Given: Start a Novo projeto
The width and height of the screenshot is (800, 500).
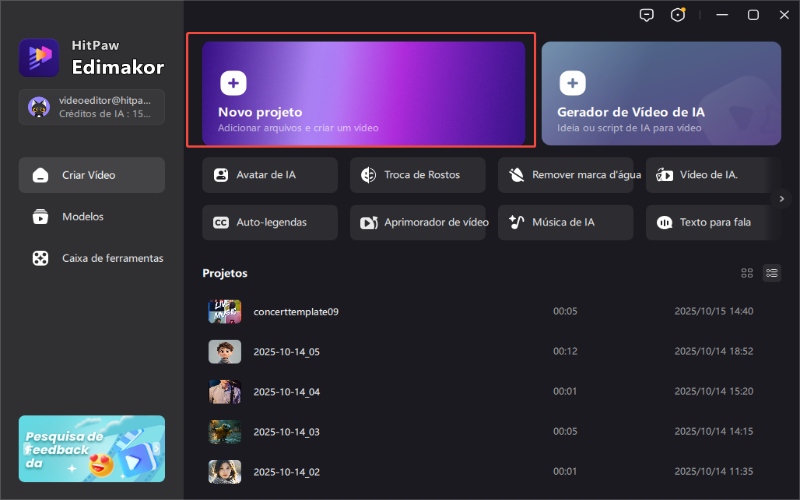Looking at the screenshot, I should 363,93.
